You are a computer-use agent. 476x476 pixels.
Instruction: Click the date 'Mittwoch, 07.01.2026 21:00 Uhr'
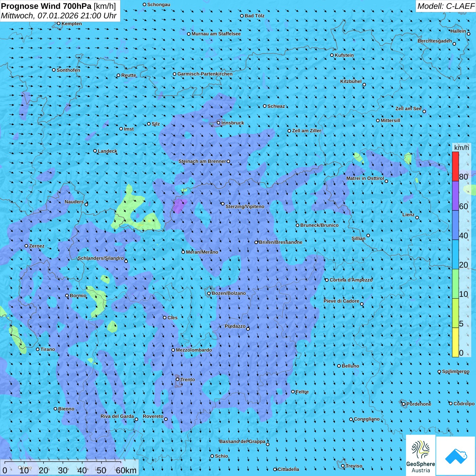(59, 16)
